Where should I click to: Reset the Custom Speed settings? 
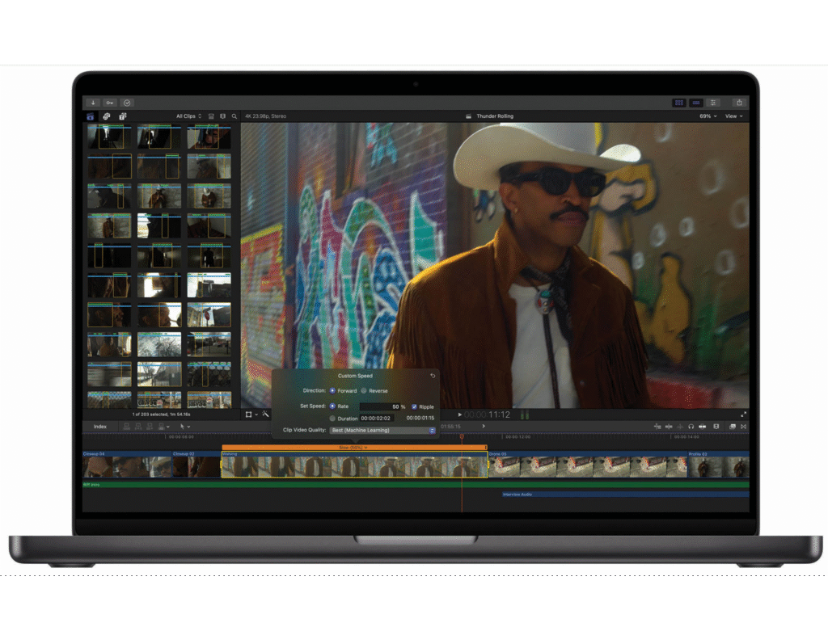433,376
